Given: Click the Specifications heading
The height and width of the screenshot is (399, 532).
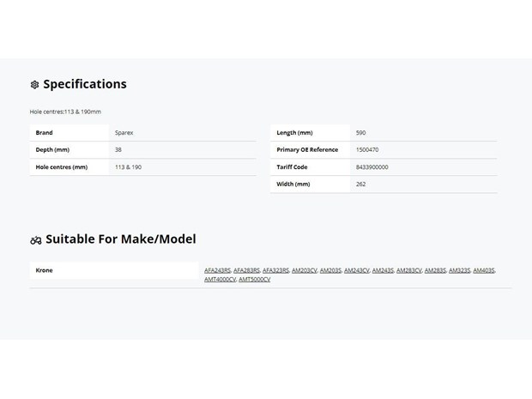Looking at the screenshot, I should (x=85, y=84).
